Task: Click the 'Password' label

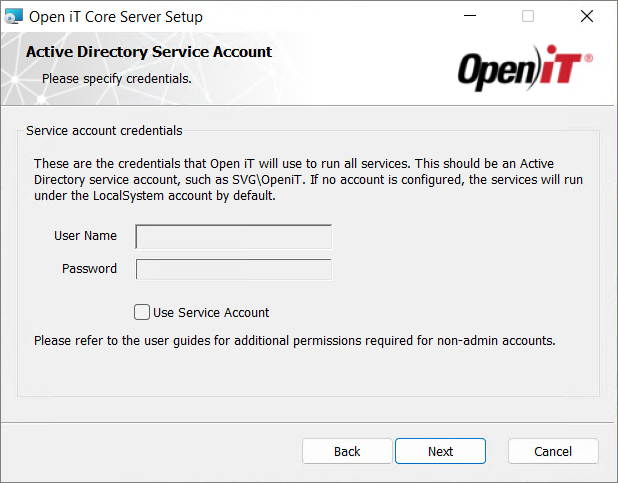Action: point(89,269)
